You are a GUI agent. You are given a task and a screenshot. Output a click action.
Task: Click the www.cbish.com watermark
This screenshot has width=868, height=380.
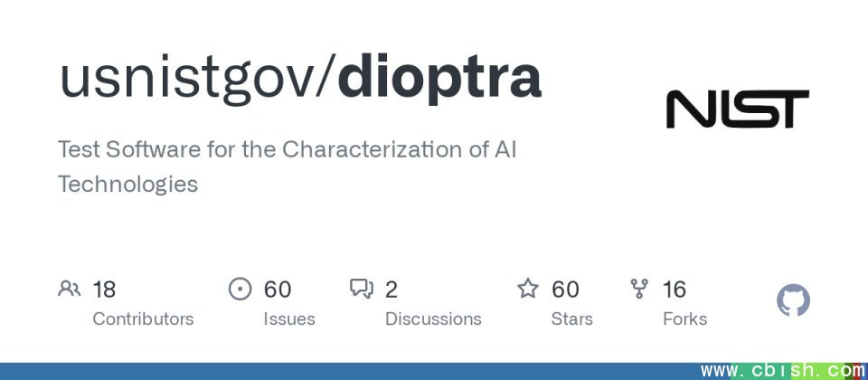pyautogui.click(x=781, y=371)
